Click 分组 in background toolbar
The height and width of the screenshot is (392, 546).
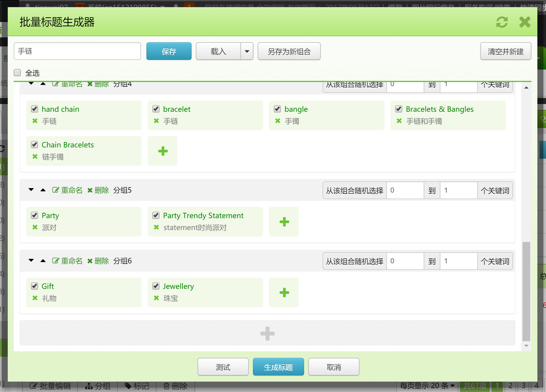(98, 386)
